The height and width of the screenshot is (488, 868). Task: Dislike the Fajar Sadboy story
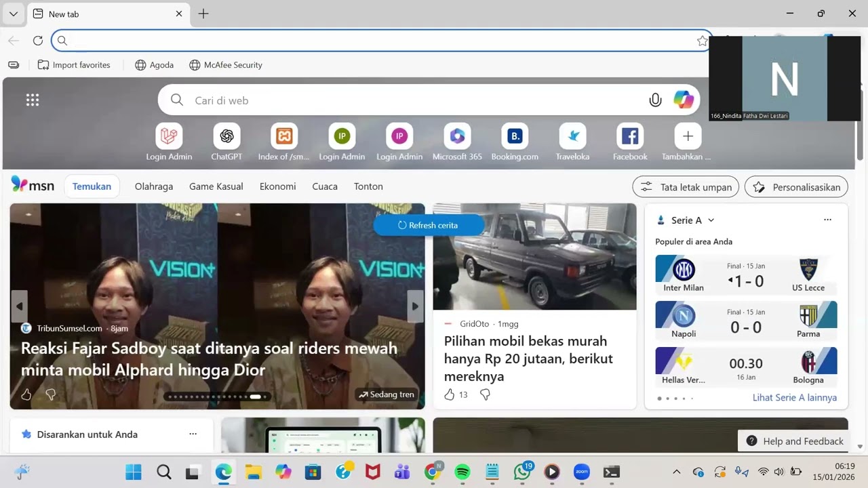(x=50, y=394)
